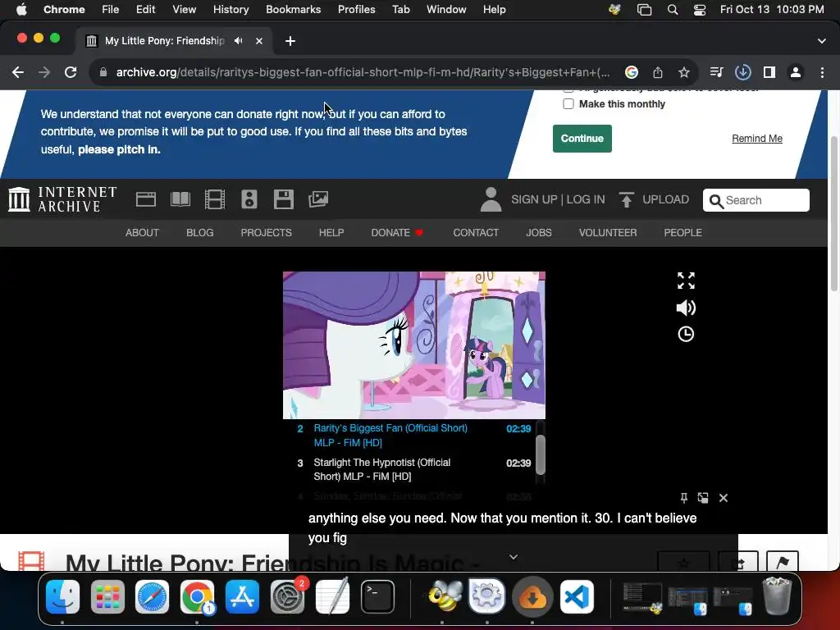840x630 pixels.
Task: Open the Texts book icon
Action: [180, 199]
